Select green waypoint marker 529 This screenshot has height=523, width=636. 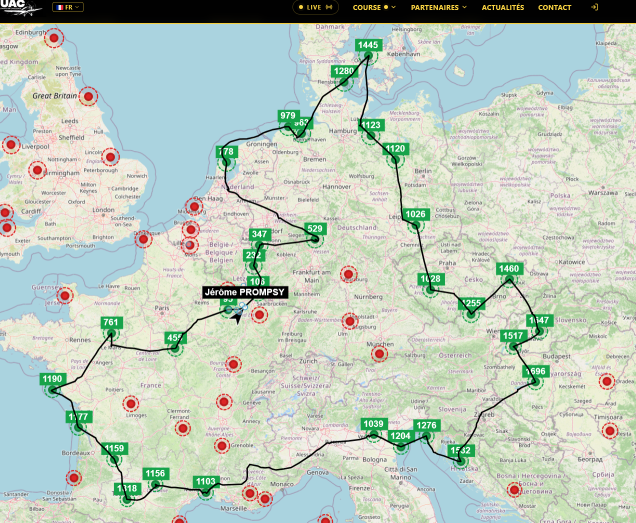[315, 228]
